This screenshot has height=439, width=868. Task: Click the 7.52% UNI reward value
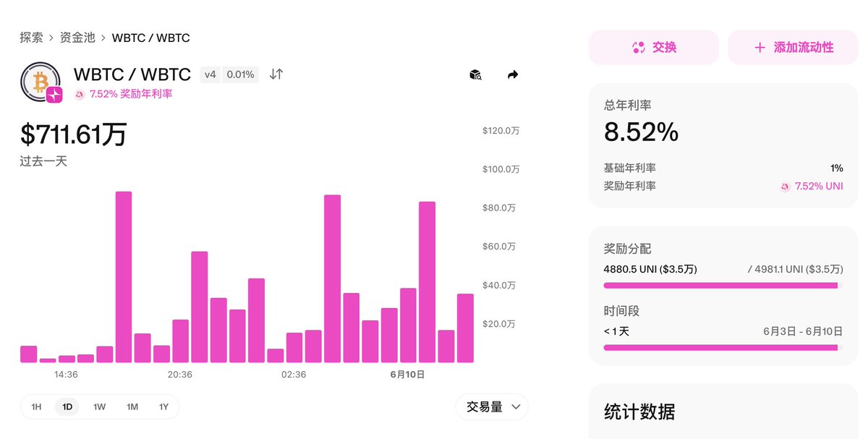coord(819,187)
